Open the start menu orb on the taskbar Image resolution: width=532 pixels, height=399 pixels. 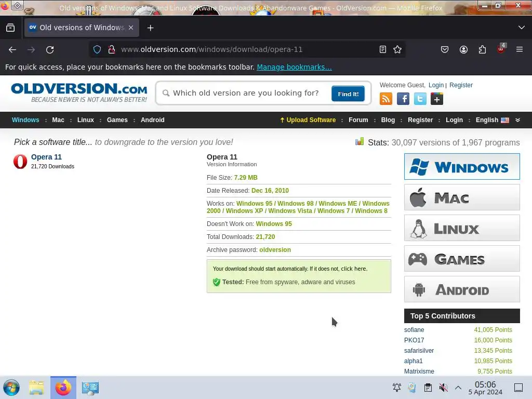click(x=11, y=388)
